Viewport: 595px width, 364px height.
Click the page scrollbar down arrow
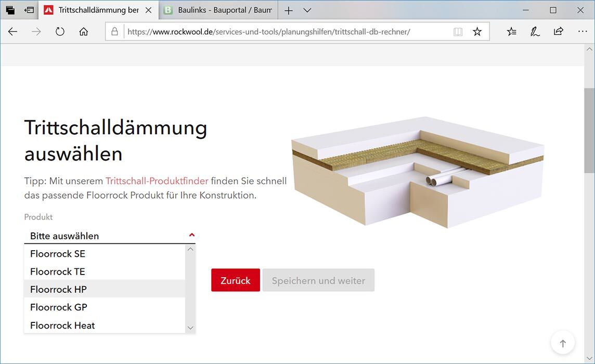coord(589,358)
